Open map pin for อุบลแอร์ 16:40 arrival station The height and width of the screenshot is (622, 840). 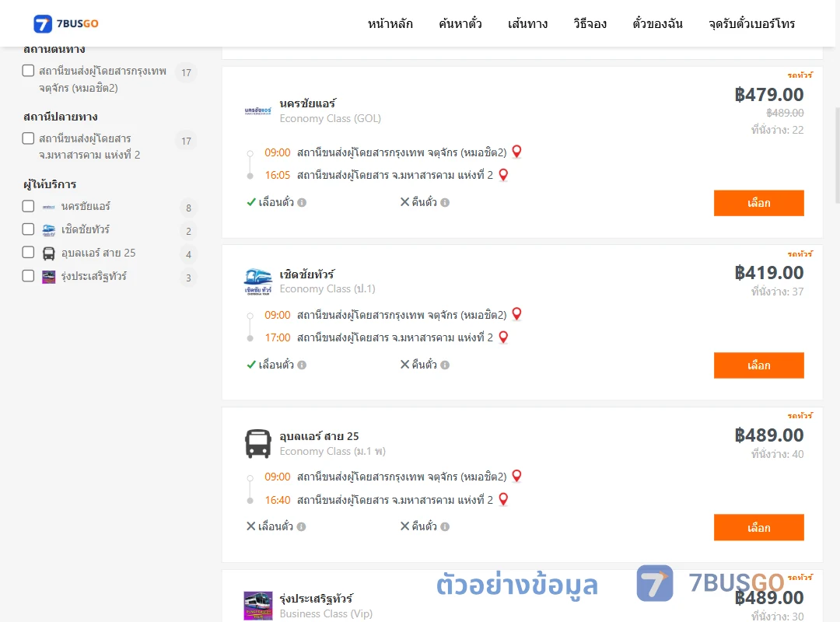(503, 499)
